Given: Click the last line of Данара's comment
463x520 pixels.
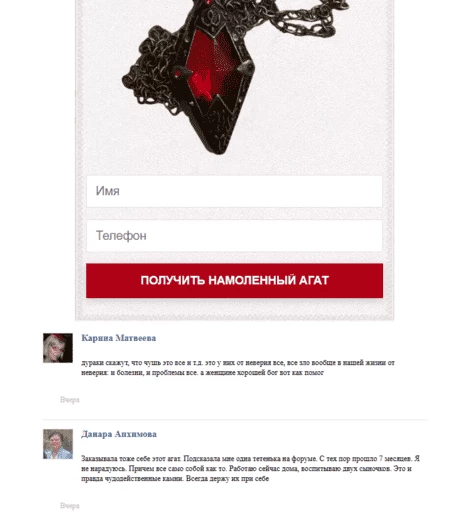Looking at the screenshot, I should coord(175,479).
